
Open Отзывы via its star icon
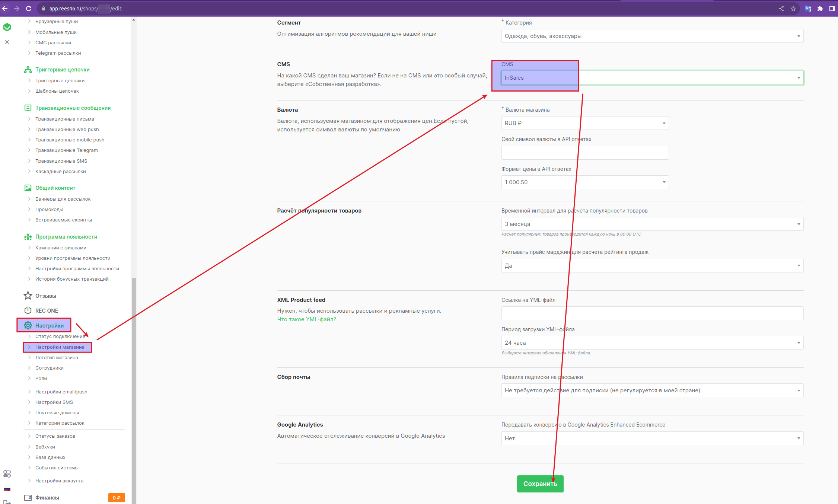tap(28, 296)
